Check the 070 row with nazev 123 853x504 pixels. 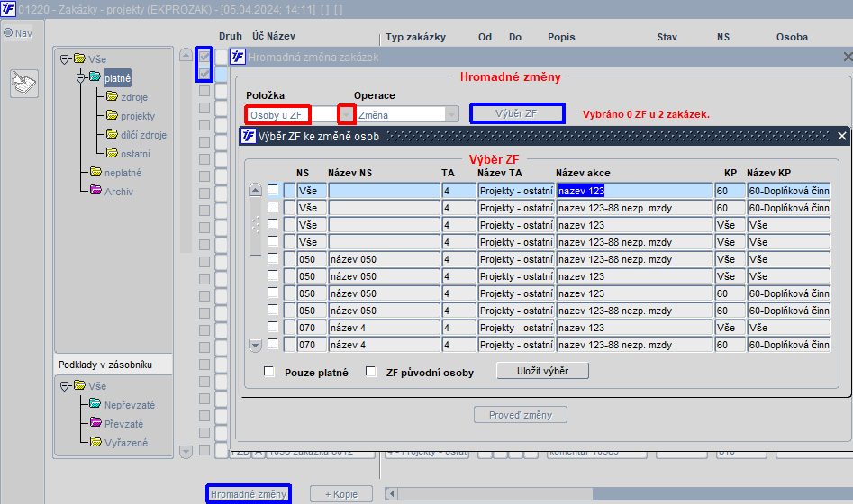point(273,327)
